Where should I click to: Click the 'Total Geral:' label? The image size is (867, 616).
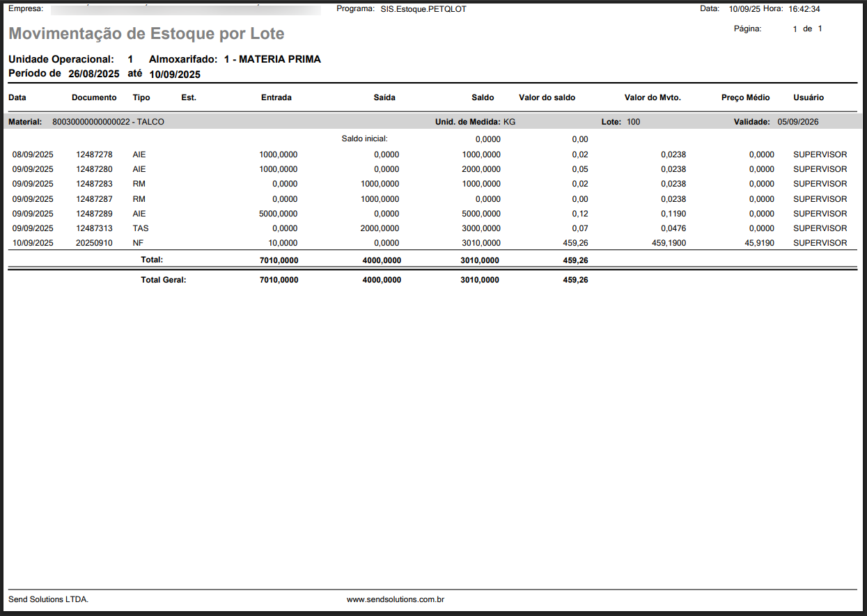(164, 280)
